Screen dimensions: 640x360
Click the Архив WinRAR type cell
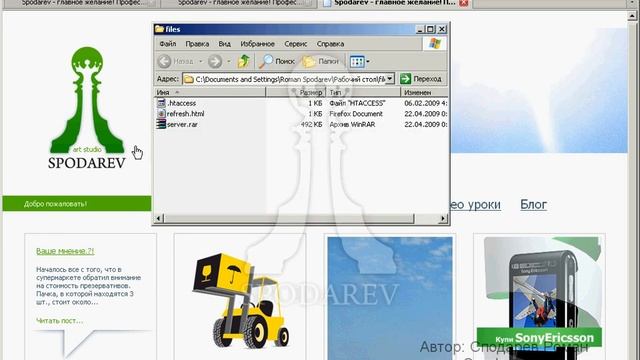click(352, 124)
